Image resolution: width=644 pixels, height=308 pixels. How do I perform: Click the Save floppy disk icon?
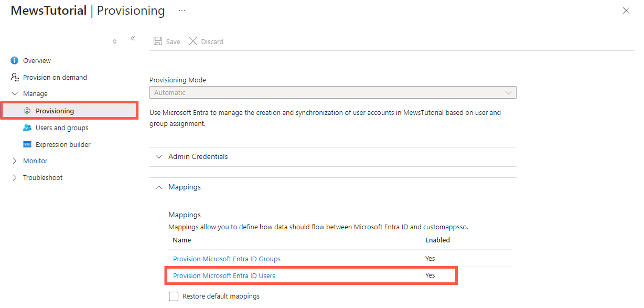[158, 41]
